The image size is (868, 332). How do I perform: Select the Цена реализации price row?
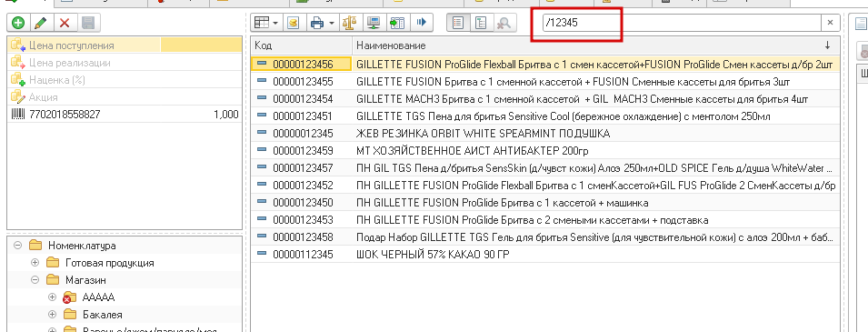click(x=125, y=63)
